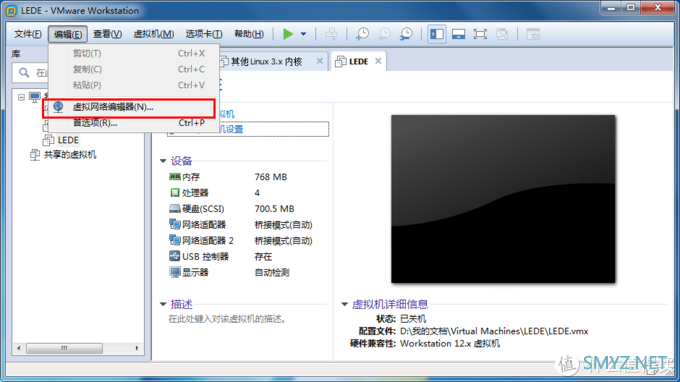Image resolution: width=680 pixels, height=382 pixels.
Task: Select LEDE in the library tree
Action: point(68,140)
